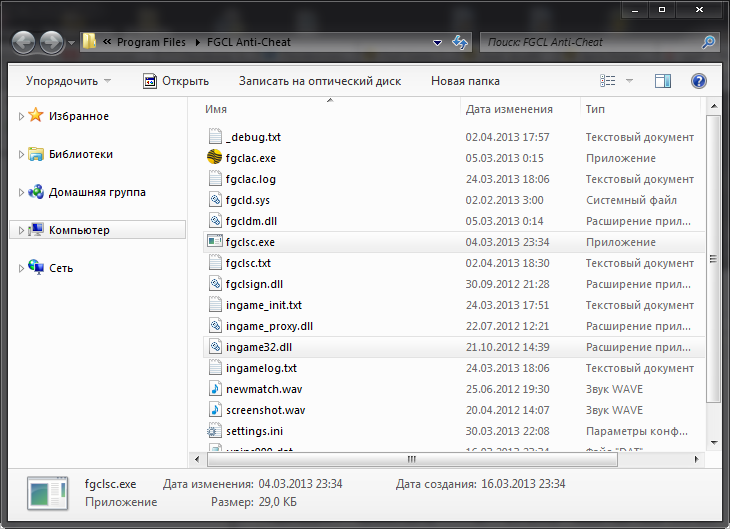Click the fgclsc.exe file icon in list
Screen dimensions: 730x529
[x=215, y=241]
